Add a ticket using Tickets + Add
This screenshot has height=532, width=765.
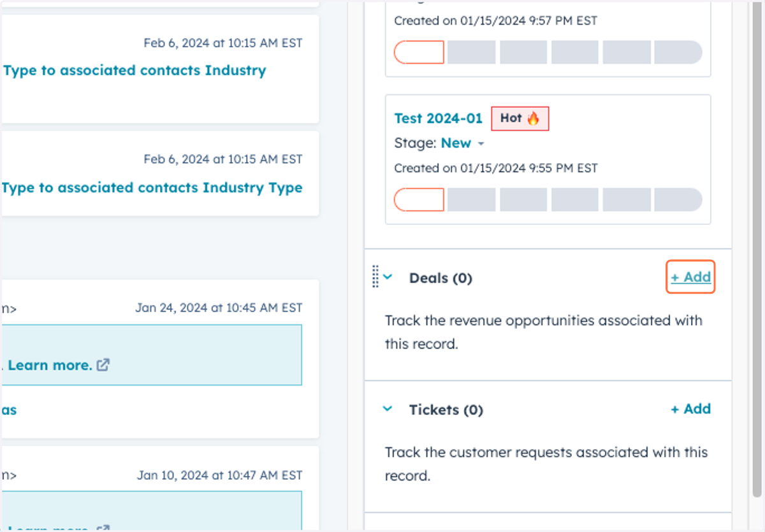(690, 409)
